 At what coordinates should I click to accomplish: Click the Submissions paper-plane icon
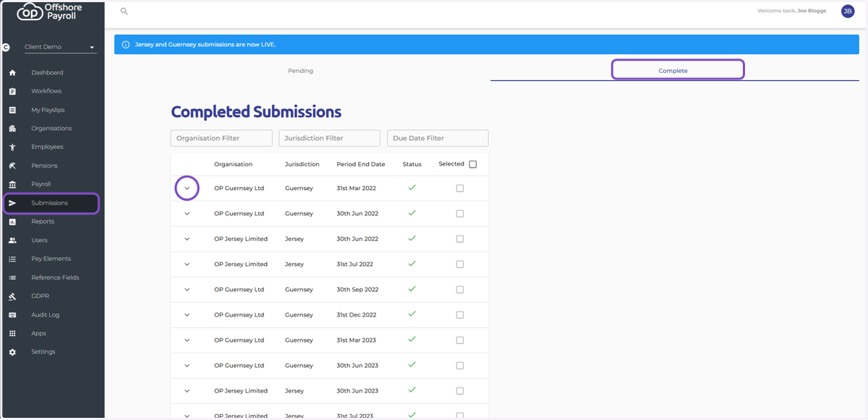click(x=12, y=203)
